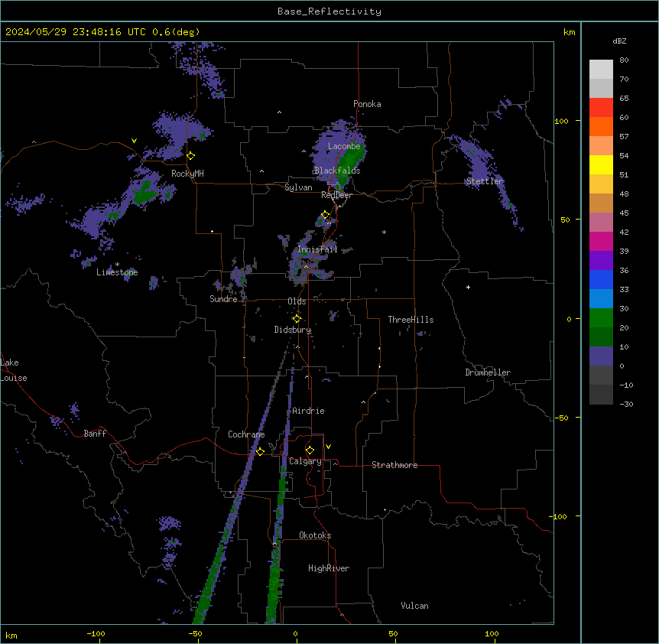The width and height of the screenshot is (659, 644).
Task: Click the -100 tick on the bottom axis
Action: (x=96, y=633)
